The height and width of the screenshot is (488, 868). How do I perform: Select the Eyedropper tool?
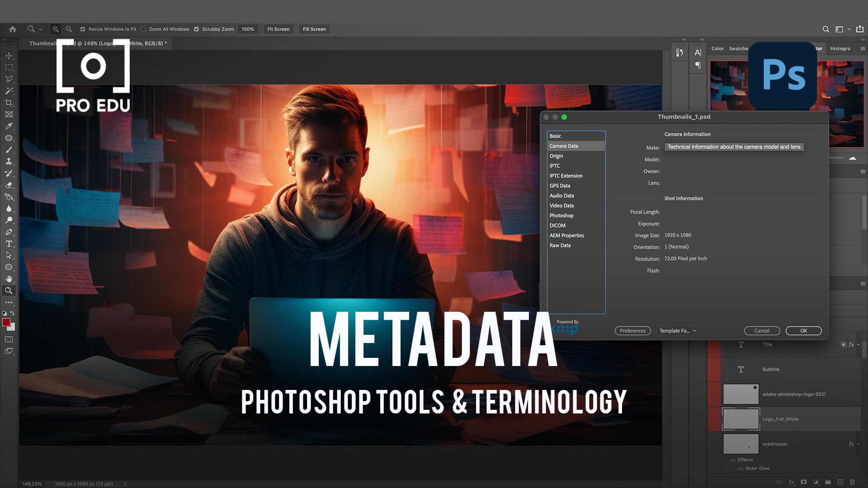click(8, 127)
